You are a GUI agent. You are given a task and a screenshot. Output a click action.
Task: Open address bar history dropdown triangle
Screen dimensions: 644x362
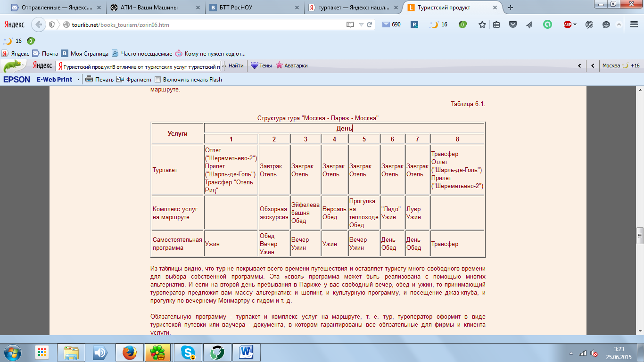point(362,25)
